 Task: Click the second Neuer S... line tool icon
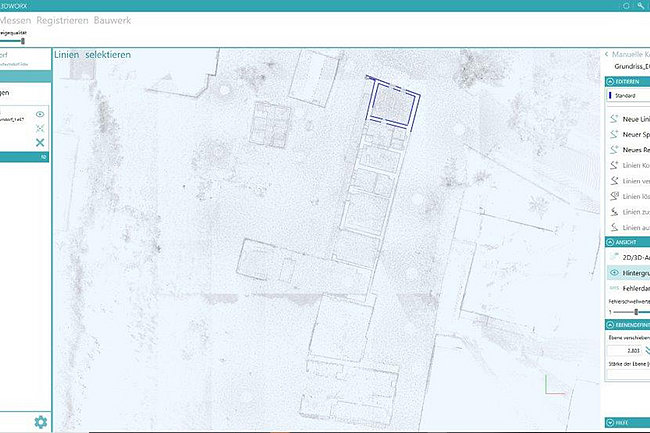[614, 134]
